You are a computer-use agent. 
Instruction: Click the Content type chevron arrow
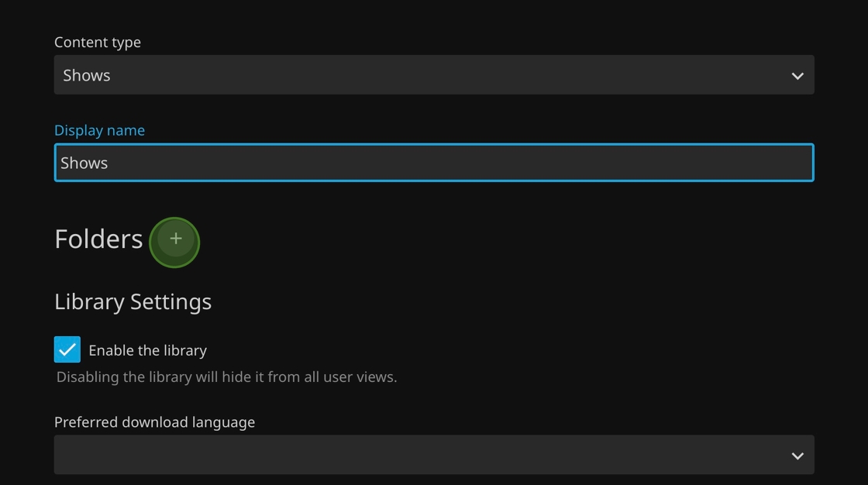tap(797, 76)
